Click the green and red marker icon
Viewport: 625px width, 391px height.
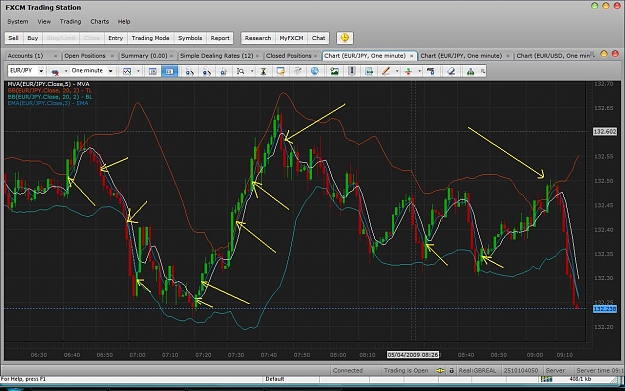(x=408, y=71)
